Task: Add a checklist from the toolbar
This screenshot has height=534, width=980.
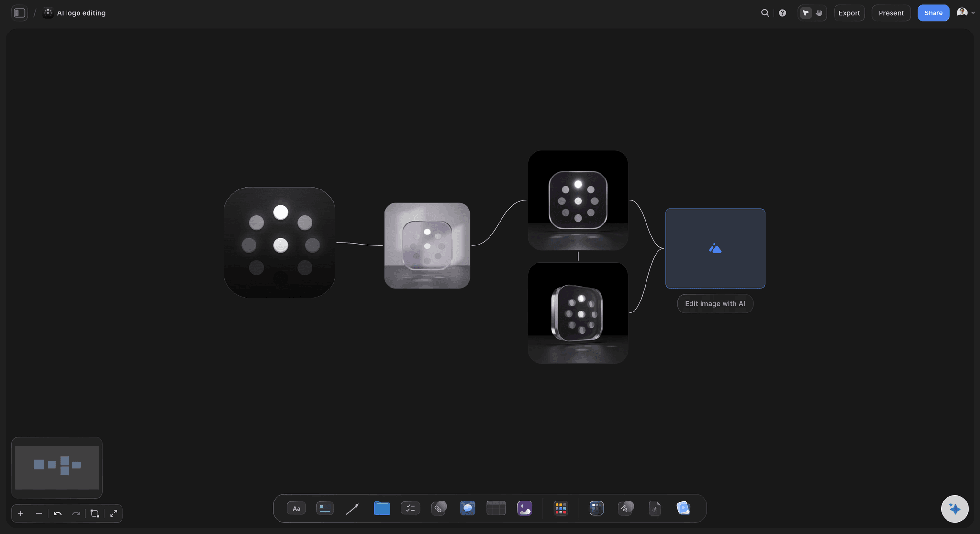Action: [x=410, y=508]
